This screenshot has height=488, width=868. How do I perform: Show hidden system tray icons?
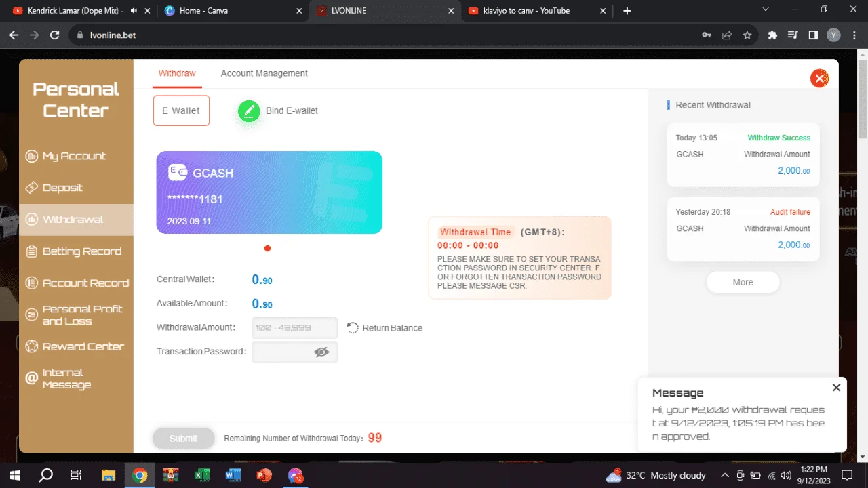[x=725, y=475]
